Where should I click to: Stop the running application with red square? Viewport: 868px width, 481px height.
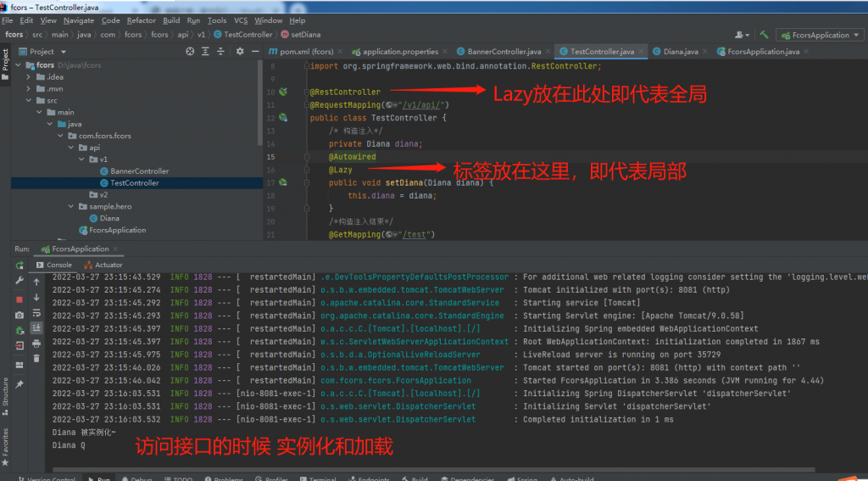pyautogui.click(x=19, y=299)
